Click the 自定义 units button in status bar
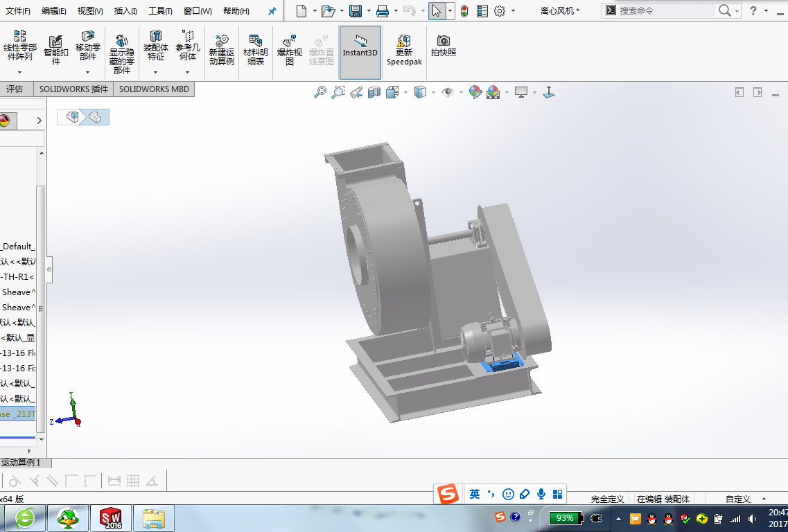The width and height of the screenshot is (788, 532). (x=738, y=499)
